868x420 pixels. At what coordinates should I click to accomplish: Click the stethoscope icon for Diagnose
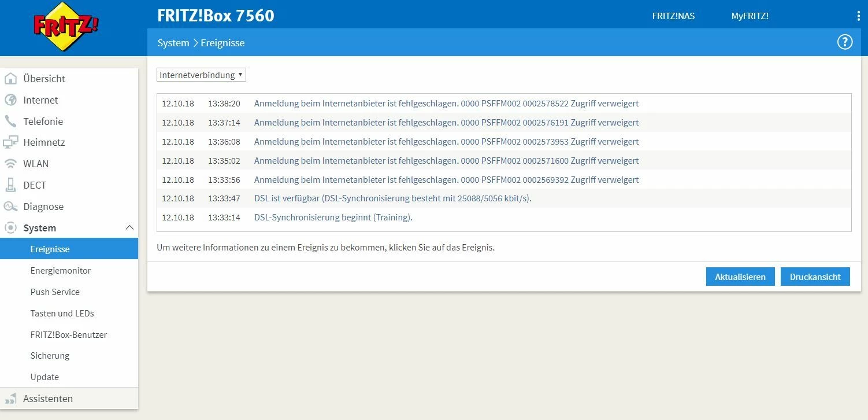[10, 207]
